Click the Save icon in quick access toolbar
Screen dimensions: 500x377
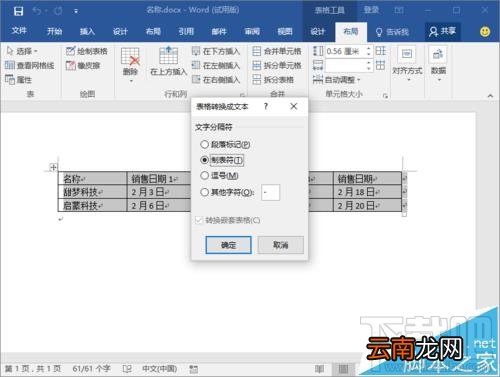point(18,11)
